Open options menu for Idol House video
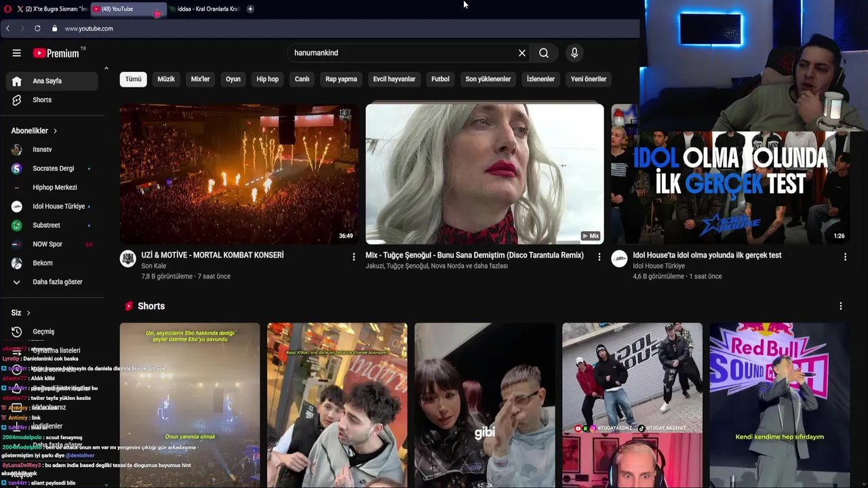 (845, 257)
